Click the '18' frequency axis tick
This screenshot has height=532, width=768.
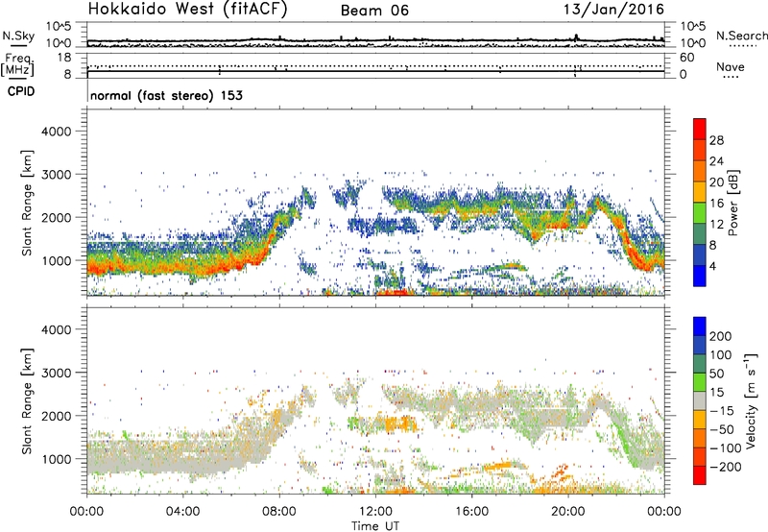[x=64, y=58]
